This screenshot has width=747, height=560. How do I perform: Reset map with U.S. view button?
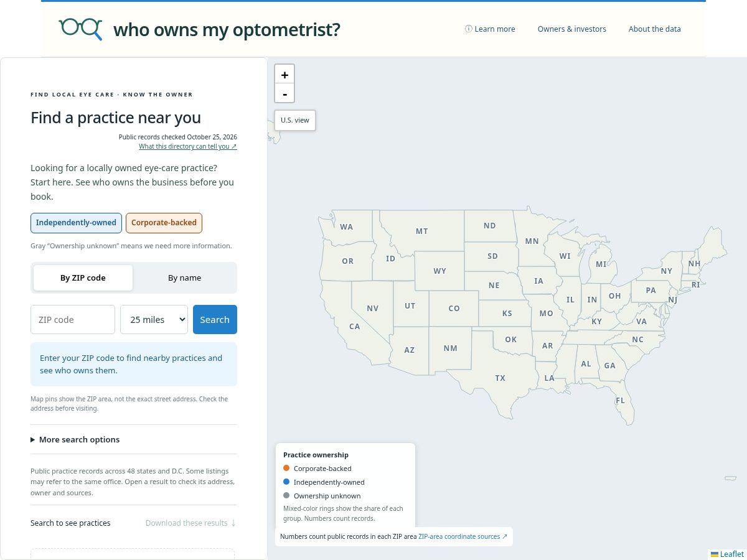click(x=295, y=120)
